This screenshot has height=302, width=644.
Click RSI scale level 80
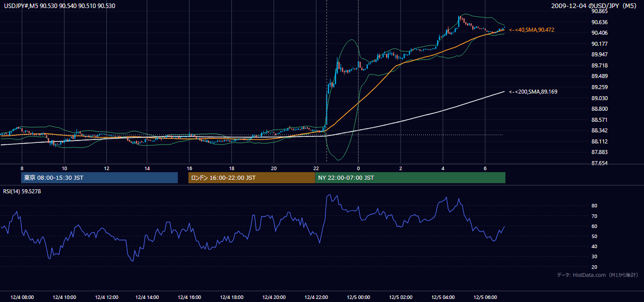pyautogui.click(x=595, y=206)
